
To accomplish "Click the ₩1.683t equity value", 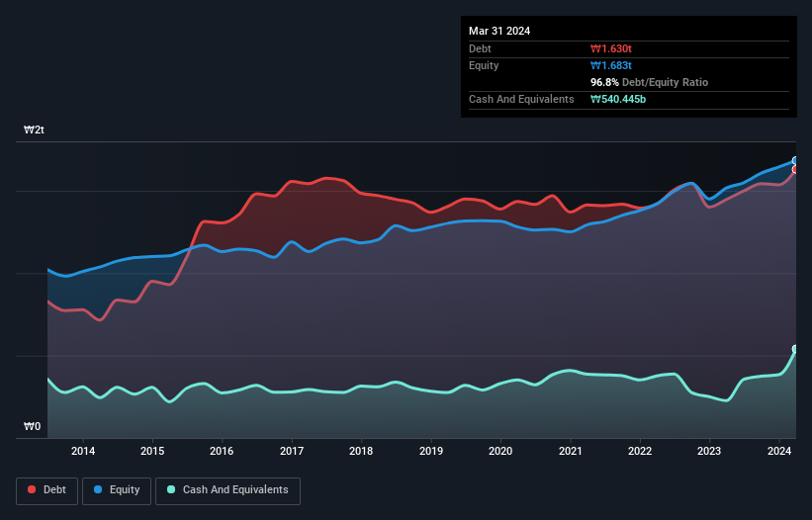I will pos(610,65).
